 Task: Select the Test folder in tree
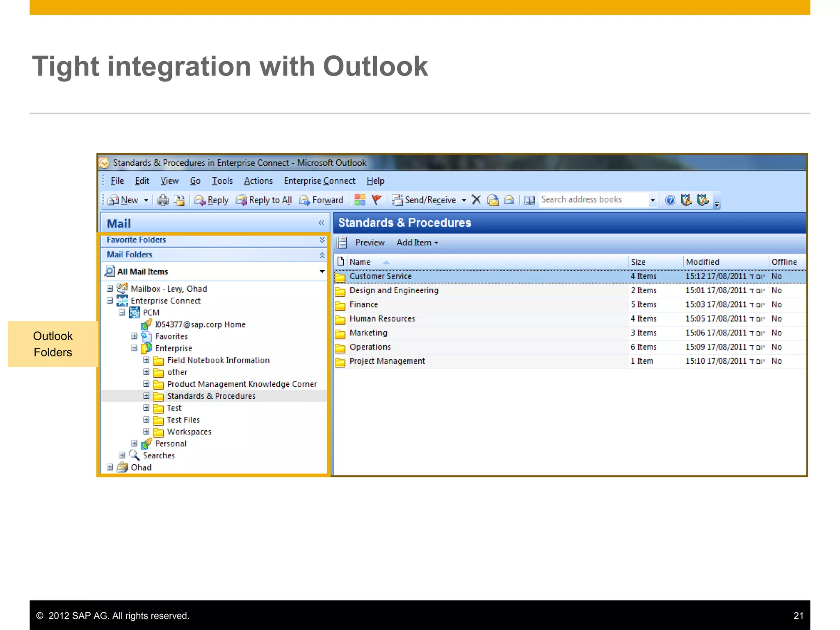click(x=174, y=408)
